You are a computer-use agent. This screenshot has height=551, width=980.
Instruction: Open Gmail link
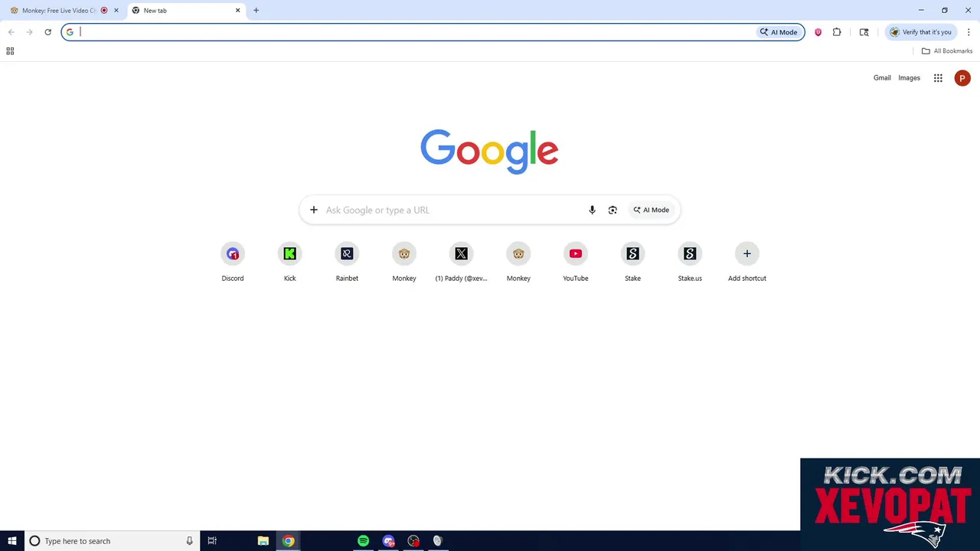click(x=882, y=78)
